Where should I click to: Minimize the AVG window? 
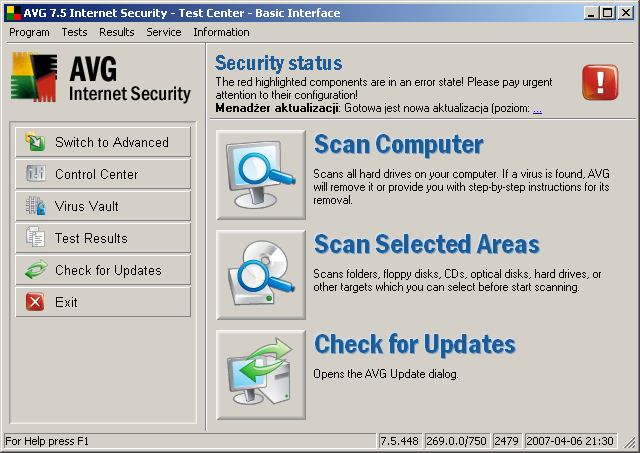coord(591,13)
